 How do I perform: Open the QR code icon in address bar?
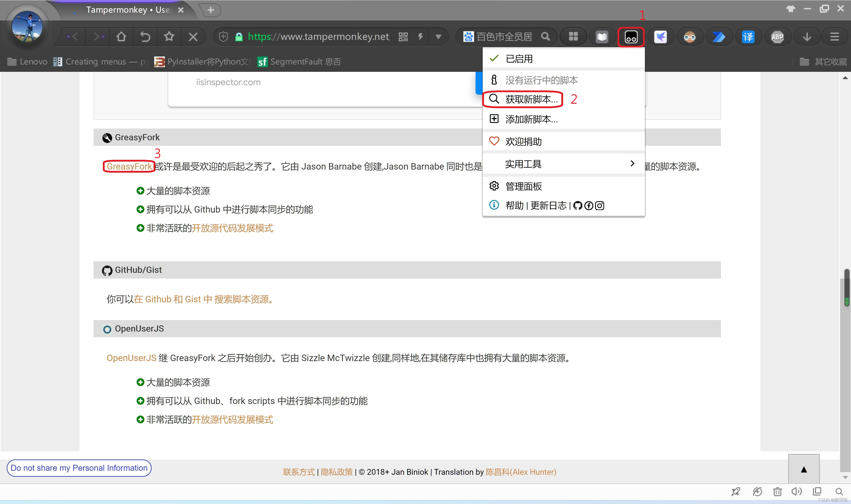[403, 37]
